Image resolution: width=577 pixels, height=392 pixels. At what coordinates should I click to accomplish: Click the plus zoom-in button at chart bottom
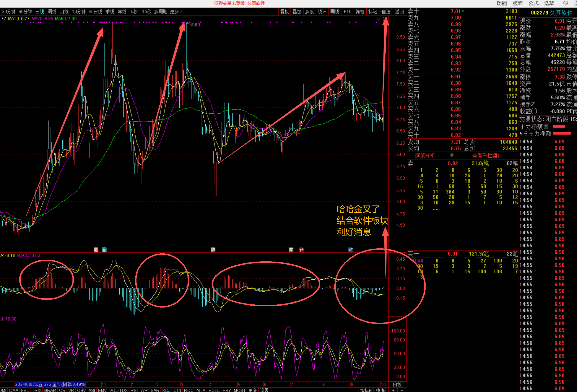(393, 390)
